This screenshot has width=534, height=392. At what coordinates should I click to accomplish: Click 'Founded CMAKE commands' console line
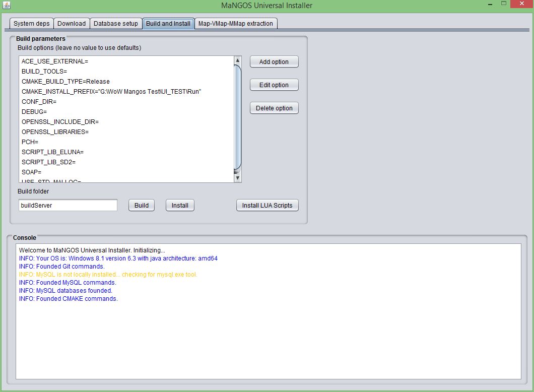68,299
